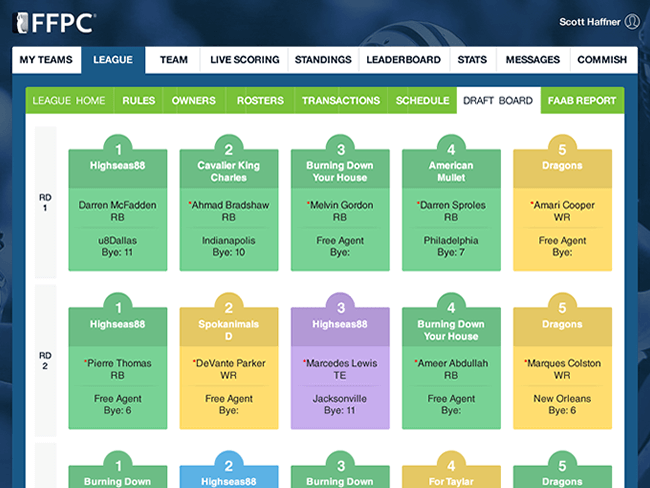Open the user profile avatar icon
This screenshot has height=488, width=650.
[x=632, y=22]
